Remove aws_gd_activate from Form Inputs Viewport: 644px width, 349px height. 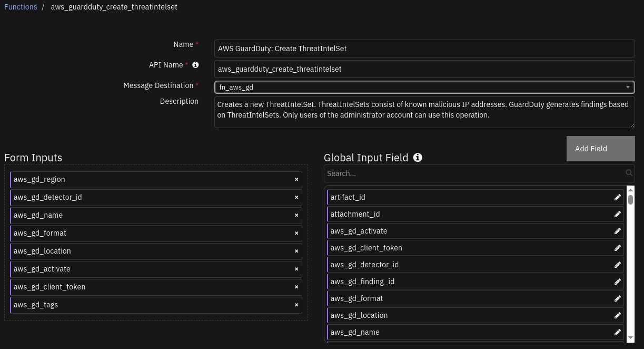[x=296, y=269]
